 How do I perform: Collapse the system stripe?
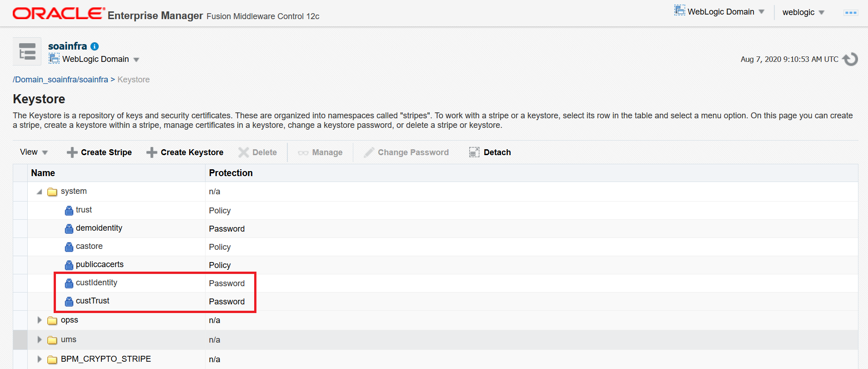coord(40,192)
